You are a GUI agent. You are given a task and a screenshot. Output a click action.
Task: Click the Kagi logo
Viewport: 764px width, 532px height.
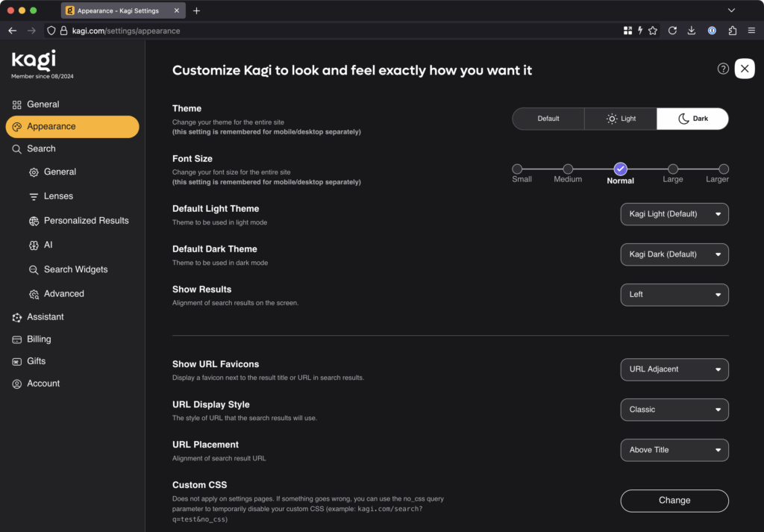[34, 60]
